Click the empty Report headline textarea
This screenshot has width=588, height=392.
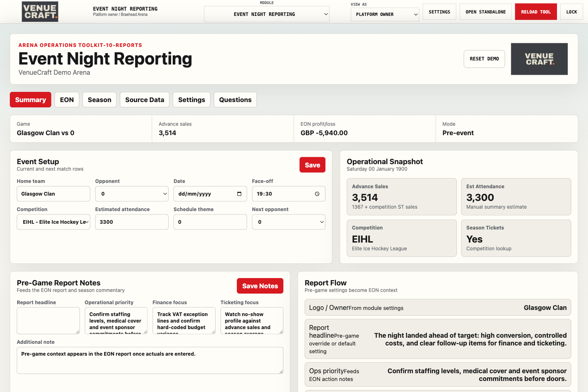[x=48, y=321]
